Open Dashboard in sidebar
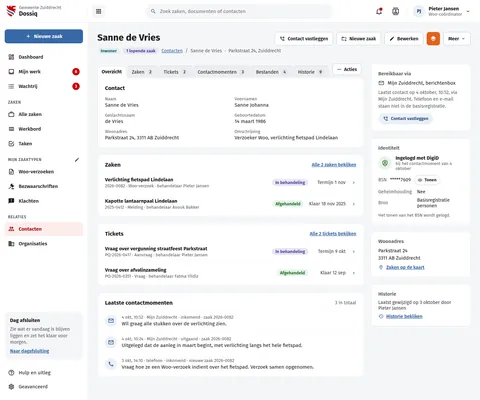 click(x=44, y=57)
